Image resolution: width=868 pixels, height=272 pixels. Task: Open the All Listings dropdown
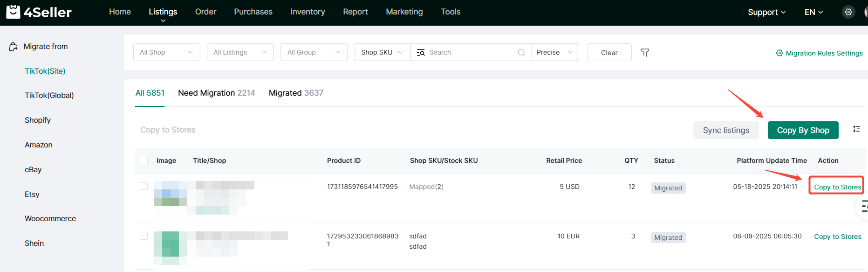point(240,52)
